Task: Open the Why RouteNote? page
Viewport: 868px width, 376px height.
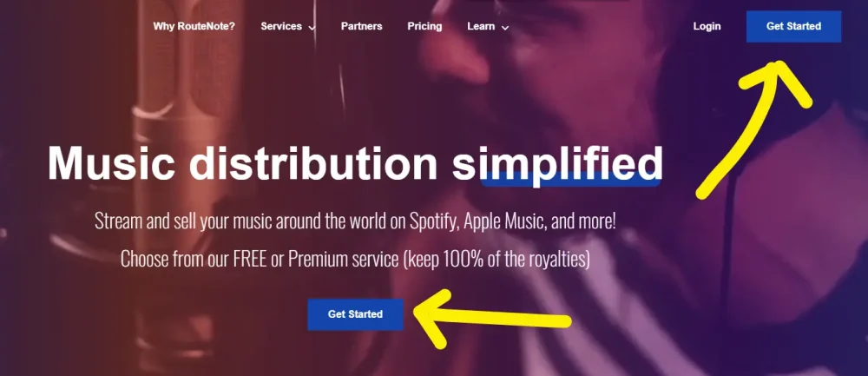Action: 194,26
